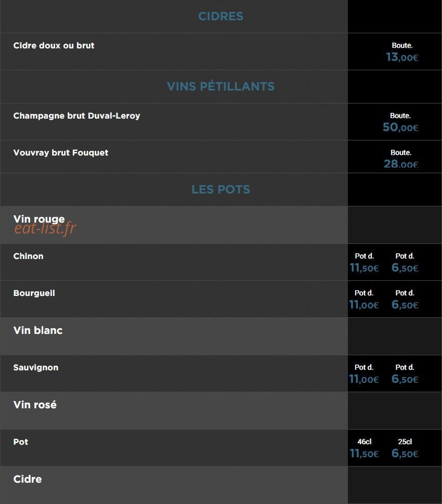Click the LES POTS section heading
The width and height of the screenshot is (442, 504).
[220, 190]
